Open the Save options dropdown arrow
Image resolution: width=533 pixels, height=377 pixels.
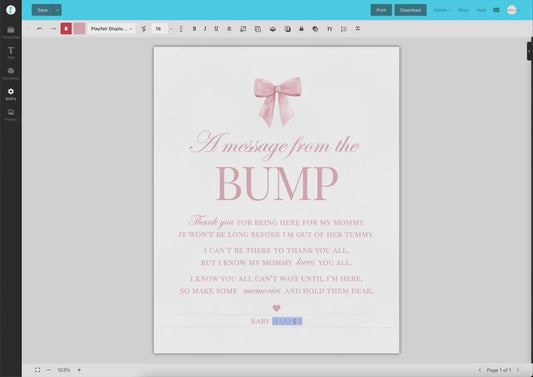(57, 10)
